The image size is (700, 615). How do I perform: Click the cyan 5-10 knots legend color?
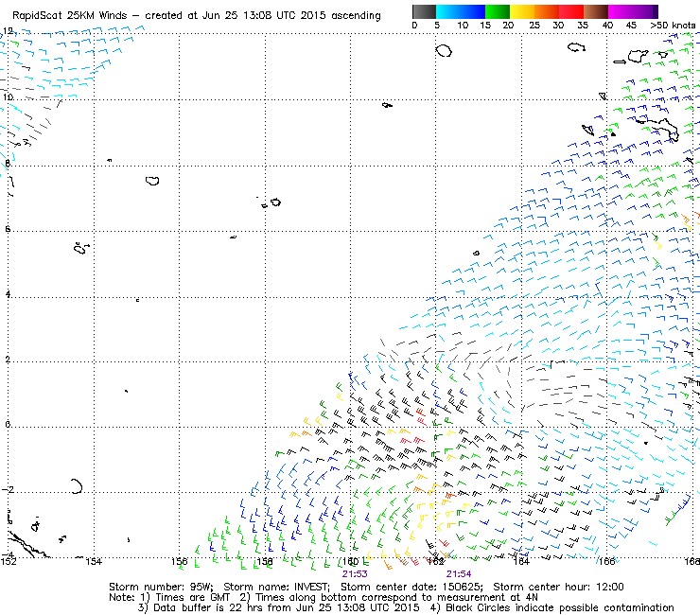click(447, 11)
